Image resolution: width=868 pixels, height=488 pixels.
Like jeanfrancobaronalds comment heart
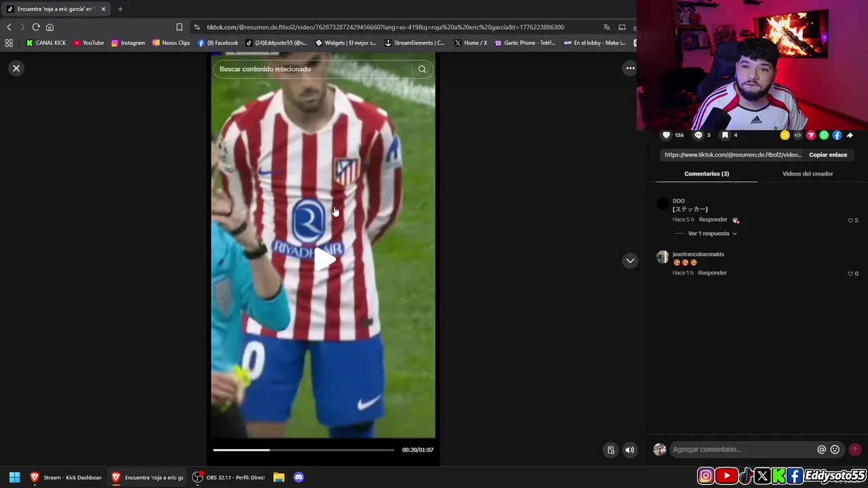[x=850, y=273]
